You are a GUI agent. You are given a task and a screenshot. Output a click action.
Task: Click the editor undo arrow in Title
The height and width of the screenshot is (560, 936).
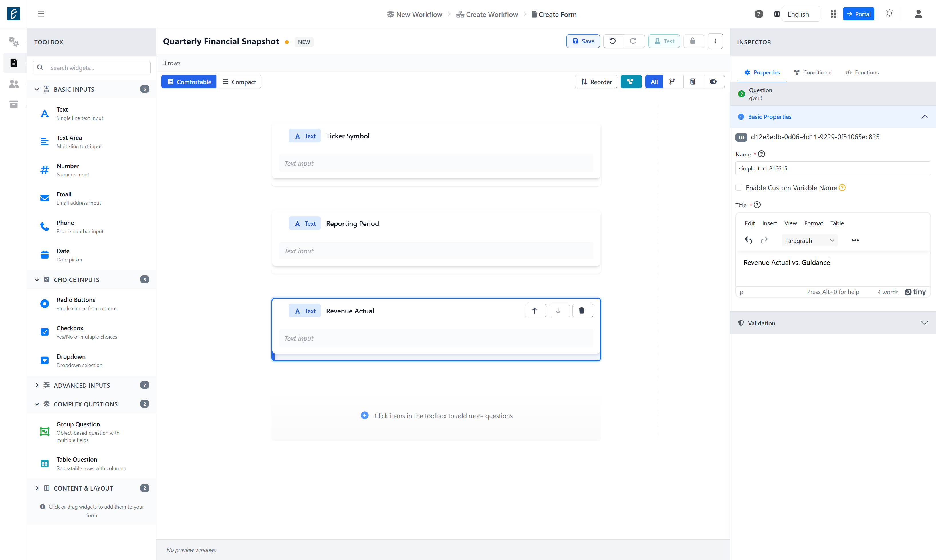(748, 240)
